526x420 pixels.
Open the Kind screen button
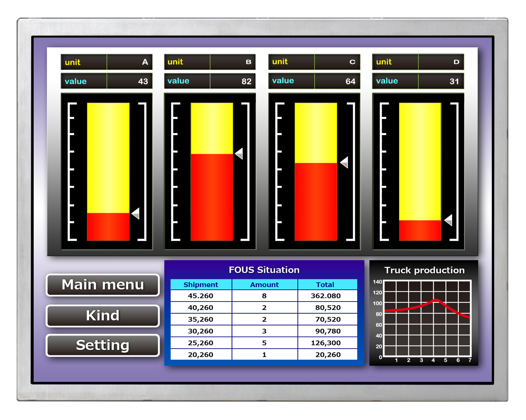[x=103, y=316]
